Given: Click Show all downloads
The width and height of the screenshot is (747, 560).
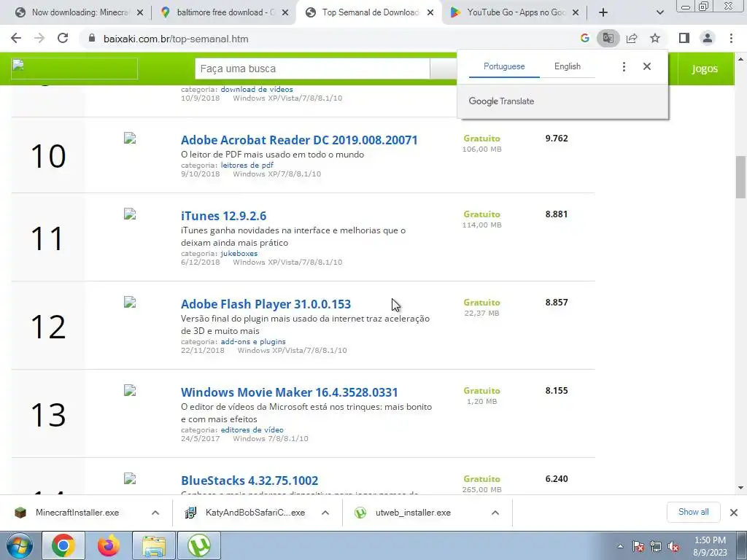Looking at the screenshot, I should pos(693,512).
